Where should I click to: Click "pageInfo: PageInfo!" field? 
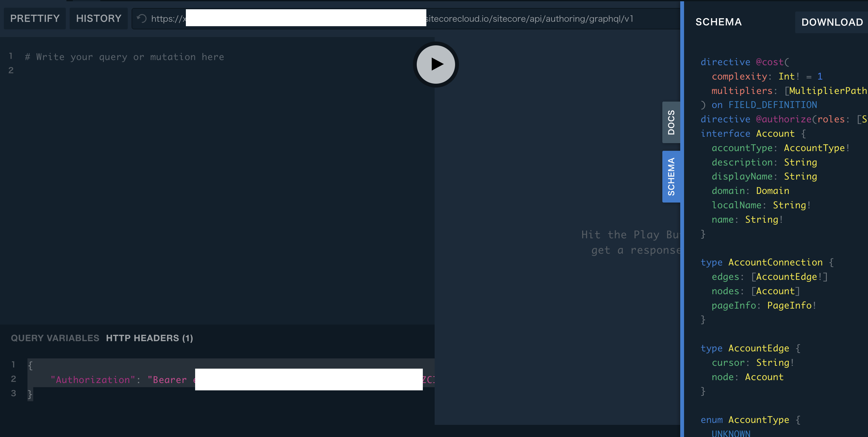(764, 306)
